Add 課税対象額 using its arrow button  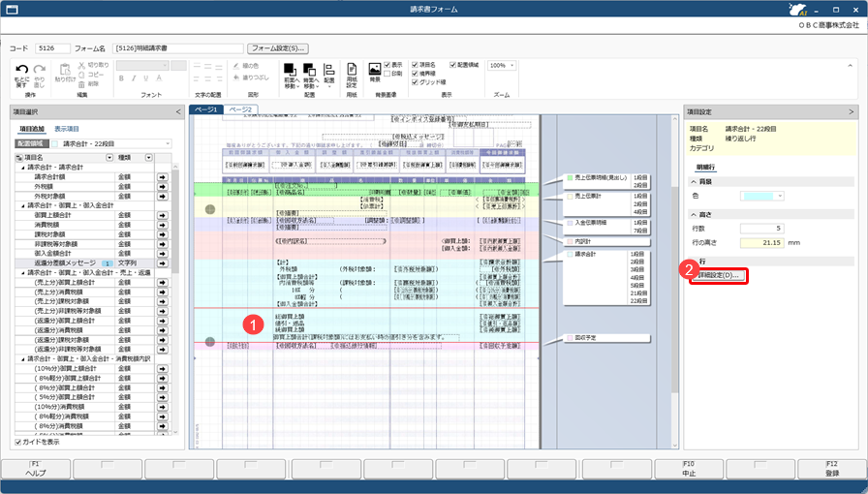pyautogui.click(x=162, y=234)
